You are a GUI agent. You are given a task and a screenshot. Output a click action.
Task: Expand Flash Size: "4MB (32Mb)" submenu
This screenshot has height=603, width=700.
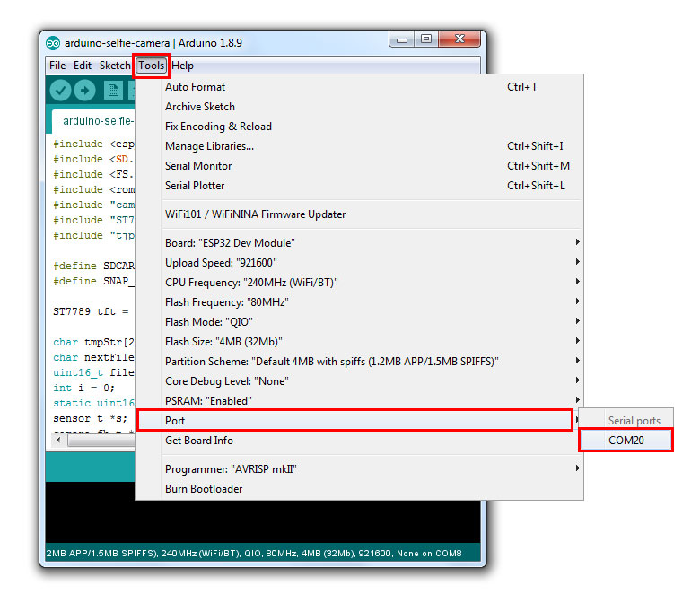pos(359,342)
